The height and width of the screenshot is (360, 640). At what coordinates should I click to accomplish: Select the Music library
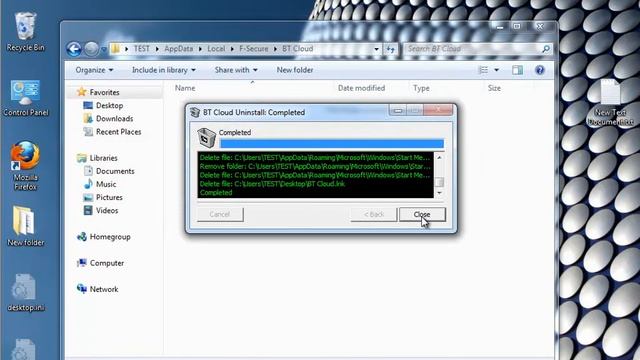(106, 184)
